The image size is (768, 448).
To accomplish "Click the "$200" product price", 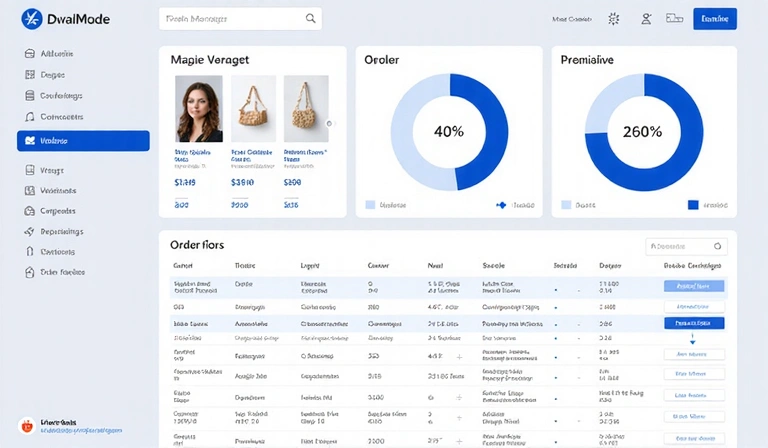I will click(292, 182).
